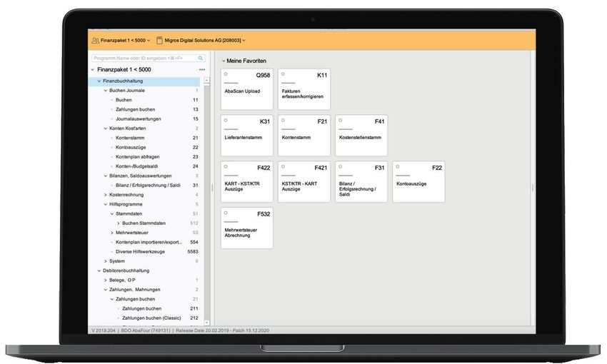Open the three-dot menu beside Finanzpaket title
607x364 pixels.
pos(201,69)
